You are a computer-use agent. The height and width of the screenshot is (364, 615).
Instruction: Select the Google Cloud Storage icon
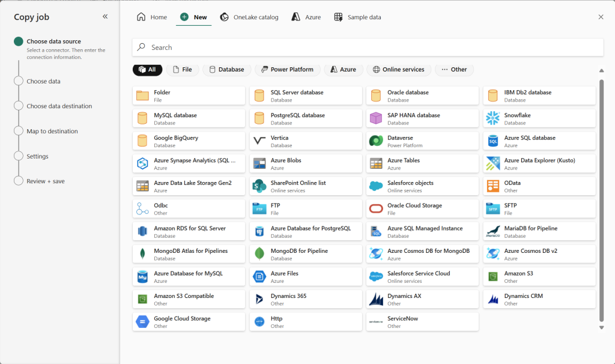[142, 322]
